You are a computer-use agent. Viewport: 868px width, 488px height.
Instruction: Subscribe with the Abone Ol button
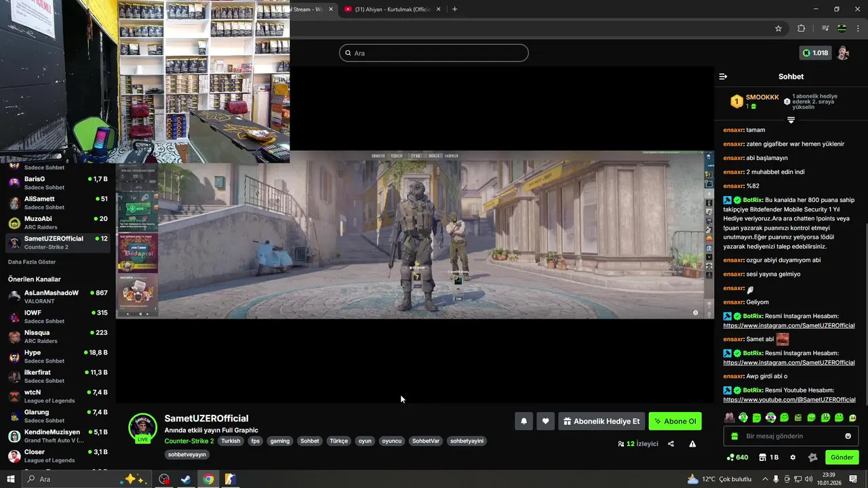(x=675, y=421)
